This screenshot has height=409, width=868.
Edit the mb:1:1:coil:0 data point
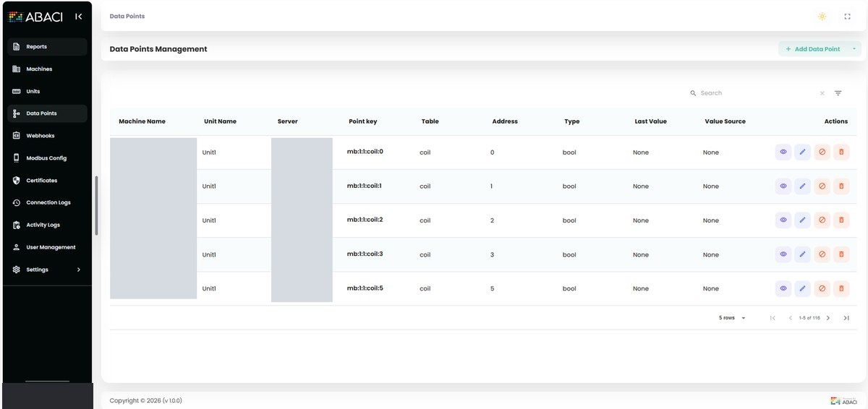click(x=802, y=152)
